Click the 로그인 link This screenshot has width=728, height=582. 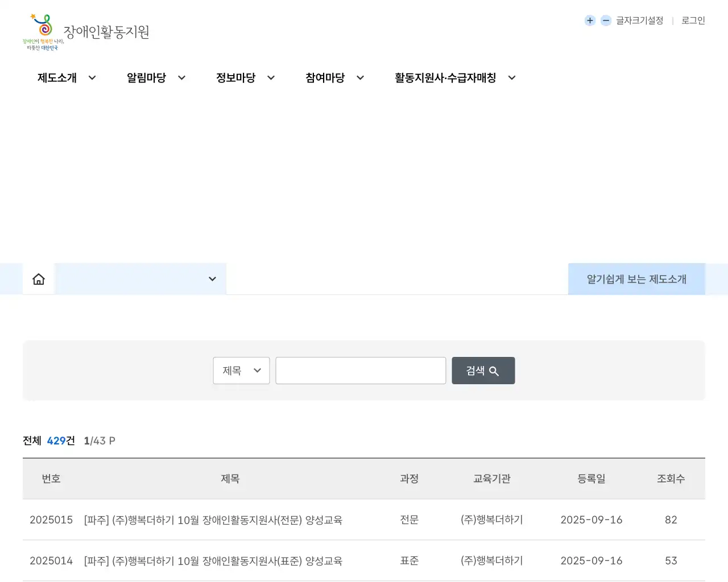(692, 20)
